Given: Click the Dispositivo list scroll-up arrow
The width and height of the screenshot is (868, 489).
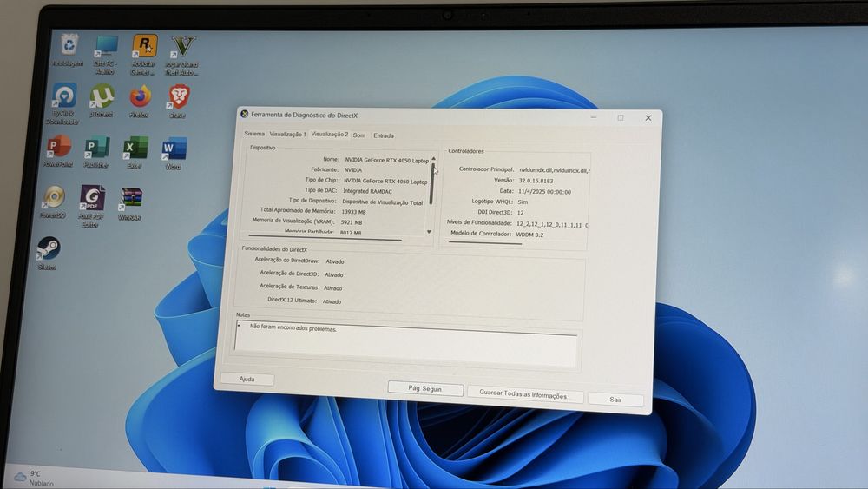Looking at the screenshot, I should coord(433,158).
